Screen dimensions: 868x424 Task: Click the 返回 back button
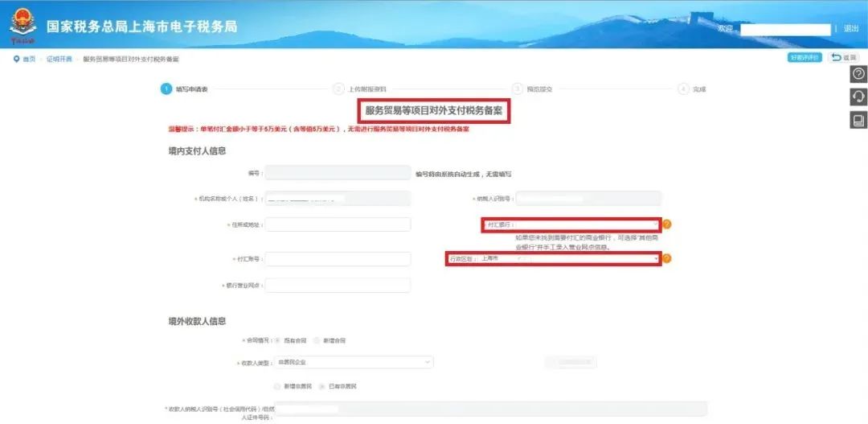844,58
